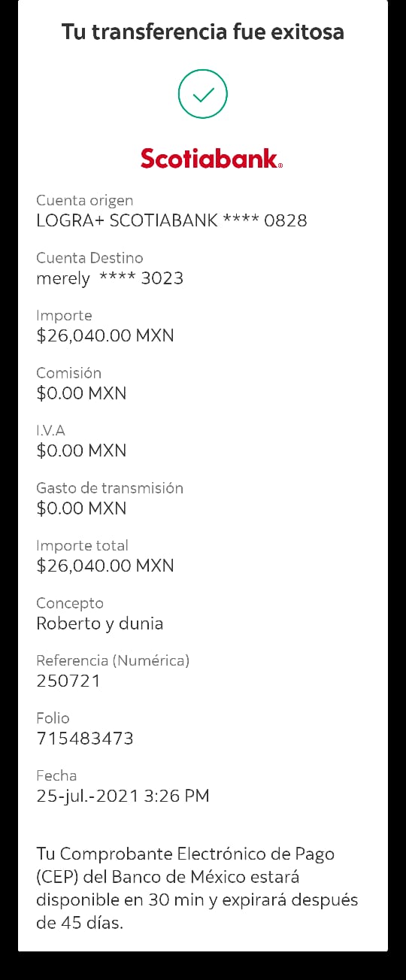Click the Referencia (Numérica) label
This screenshot has height=980, width=406.
click(113, 660)
